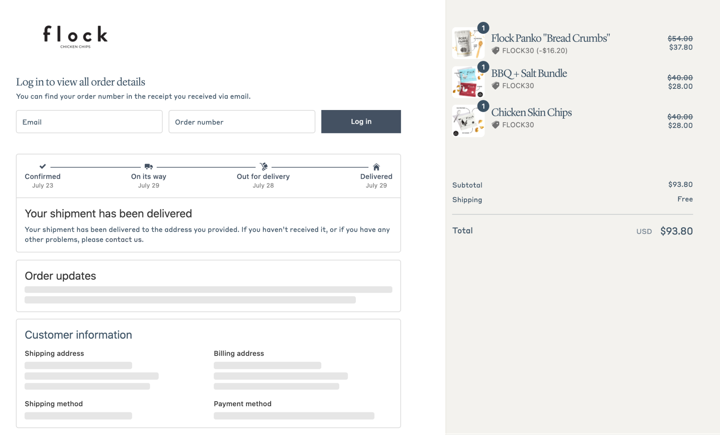Viewport: 720px width, 435px height.
Task: Click the Out for delivery icon
Action: 264,166
